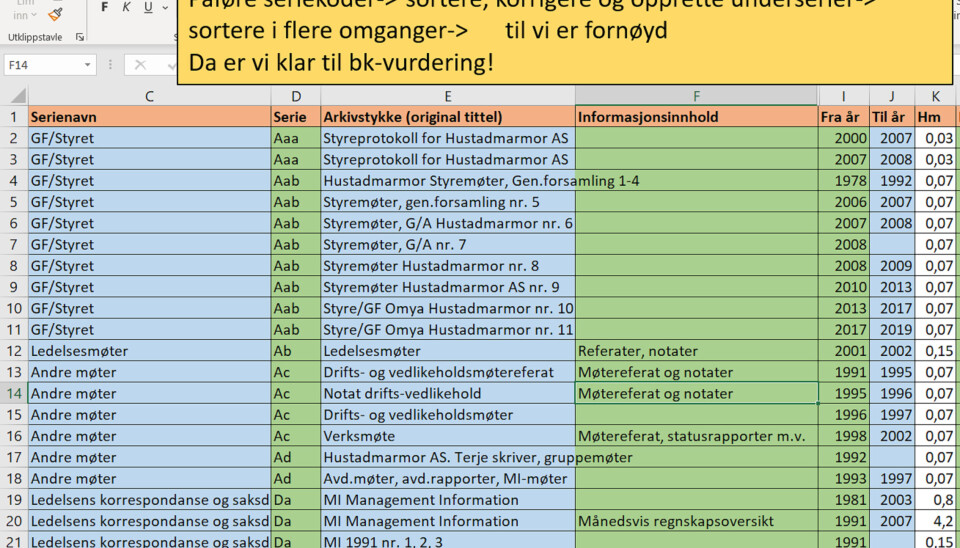Select column C header
The width and height of the screenshot is (960, 548).
click(149, 96)
